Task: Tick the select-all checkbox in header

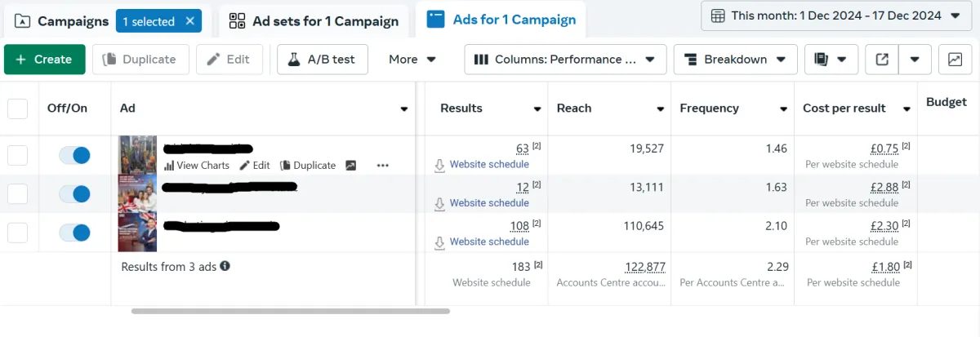Action: pyautogui.click(x=17, y=109)
